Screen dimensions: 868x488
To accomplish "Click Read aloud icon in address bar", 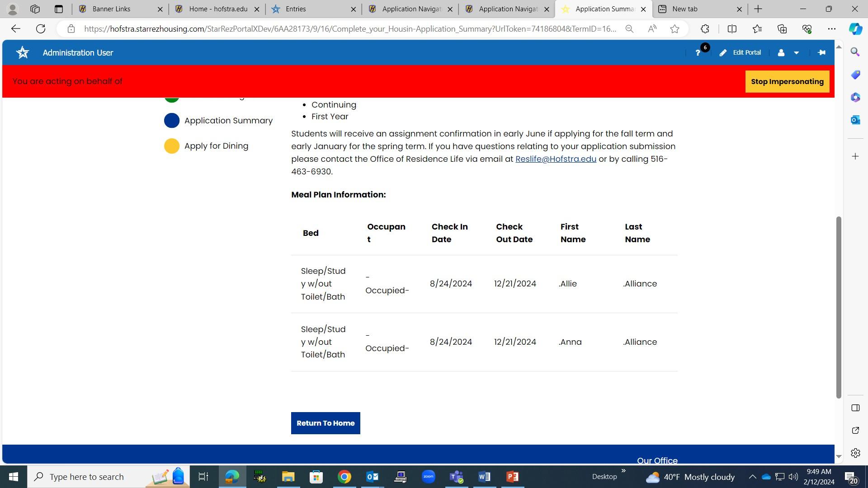I will coord(652,29).
